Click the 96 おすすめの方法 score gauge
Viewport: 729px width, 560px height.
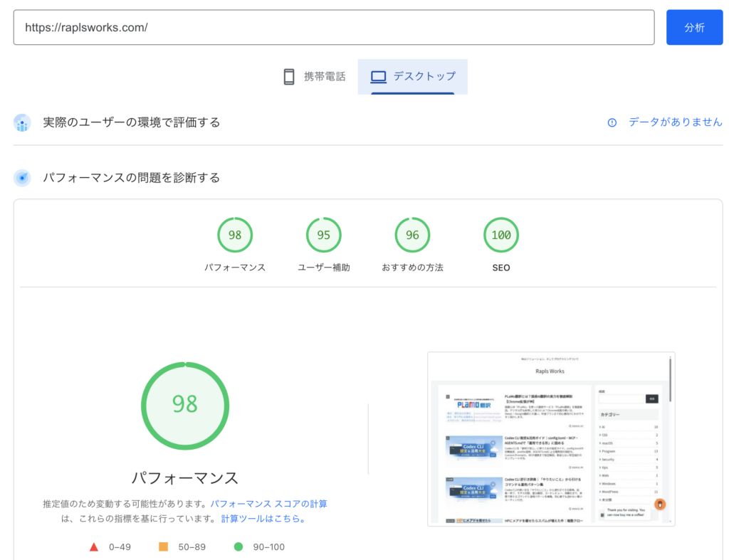click(x=412, y=235)
